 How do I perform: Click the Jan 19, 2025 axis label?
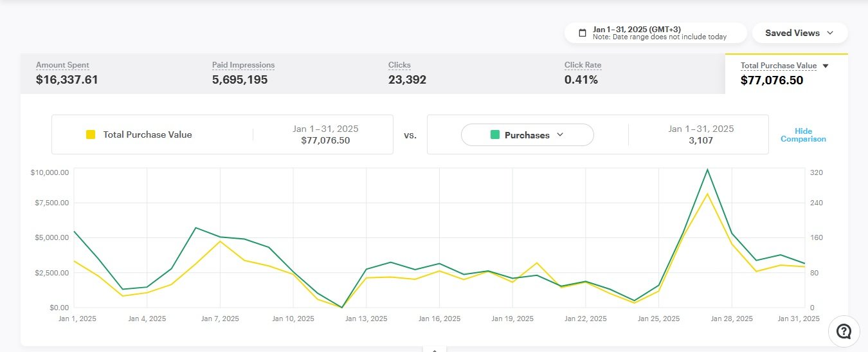[x=512, y=319]
